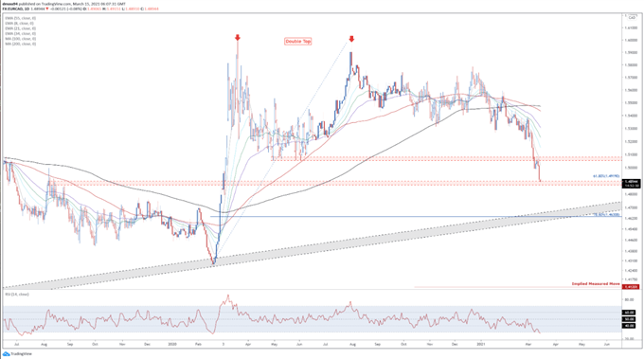The height and width of the screenshot is (359, 644).
Task: Click the FX:EURCAD, 1D symbol title
Action: tap(15, 9)
